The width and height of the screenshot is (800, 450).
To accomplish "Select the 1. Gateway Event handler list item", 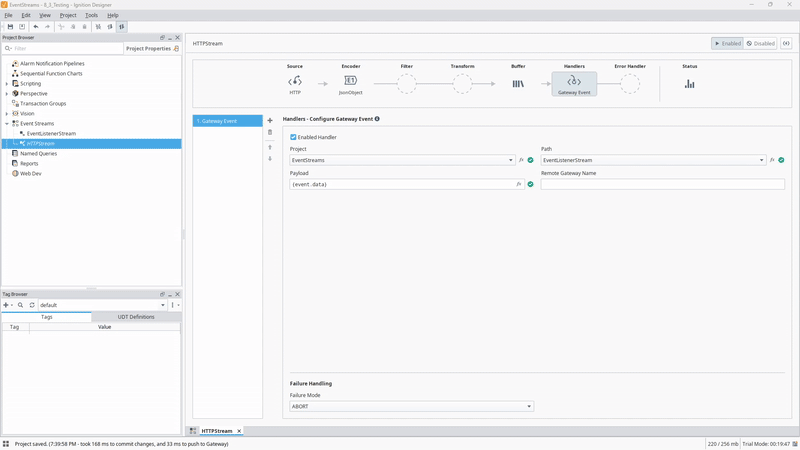I will tap(228, 121).
